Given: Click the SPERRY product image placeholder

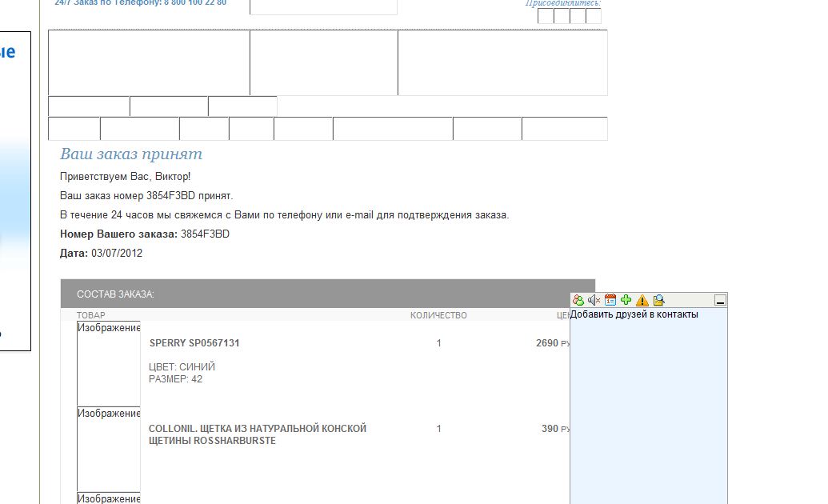Looking at the screenshot, I should click(109, 363).
